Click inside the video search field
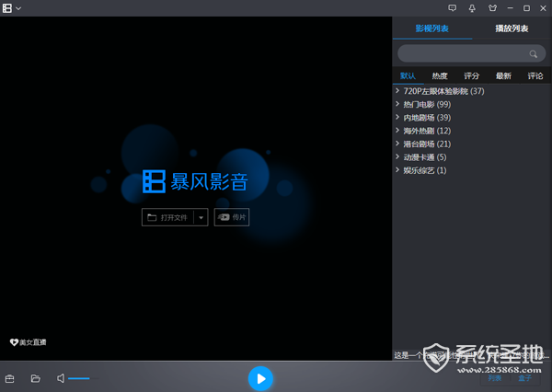 point(472,53)
